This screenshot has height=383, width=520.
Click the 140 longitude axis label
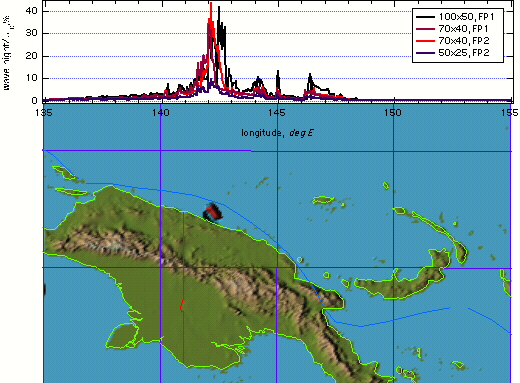[161, 113]
